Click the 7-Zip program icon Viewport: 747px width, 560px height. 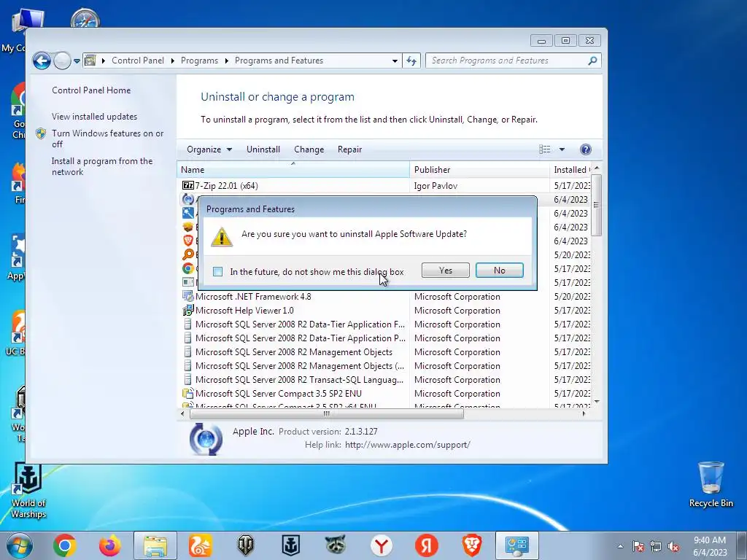click(x=187, y=185)
